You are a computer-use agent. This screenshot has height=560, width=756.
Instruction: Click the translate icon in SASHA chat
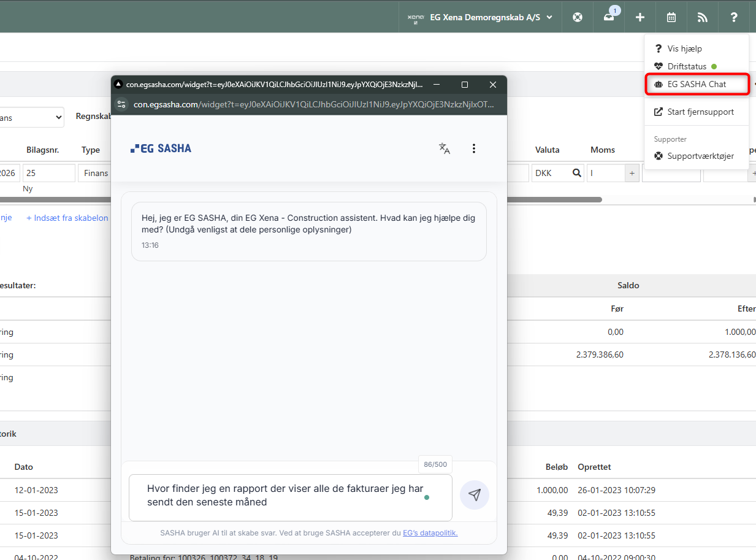[x=445, y=148]
